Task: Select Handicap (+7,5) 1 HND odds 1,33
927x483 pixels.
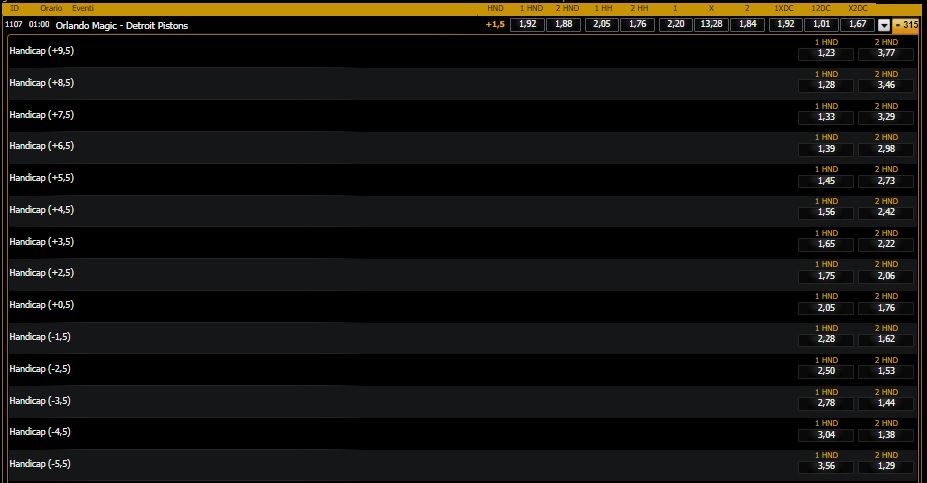Action: [x=826, y=117]
